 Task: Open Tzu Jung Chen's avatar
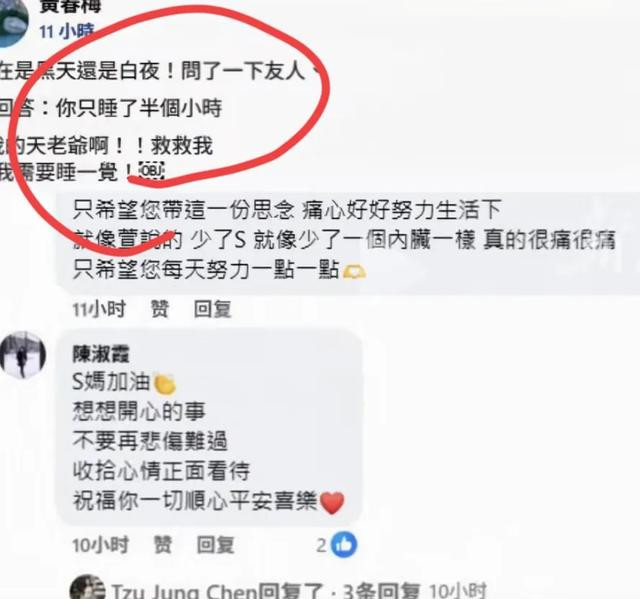(x=87, y=588)
